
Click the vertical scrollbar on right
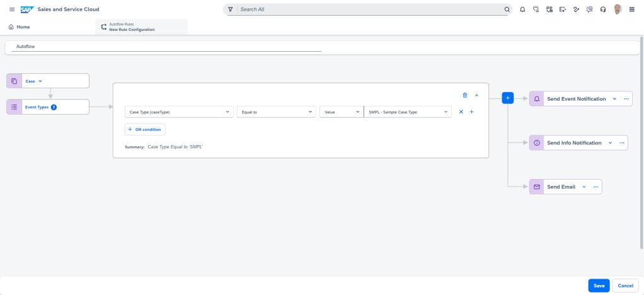click(641, 142)
